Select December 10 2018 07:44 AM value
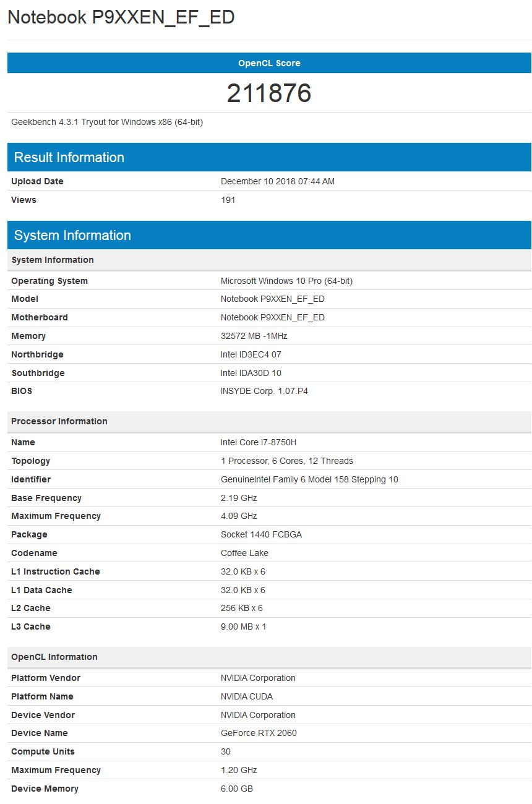 [278, 181]
